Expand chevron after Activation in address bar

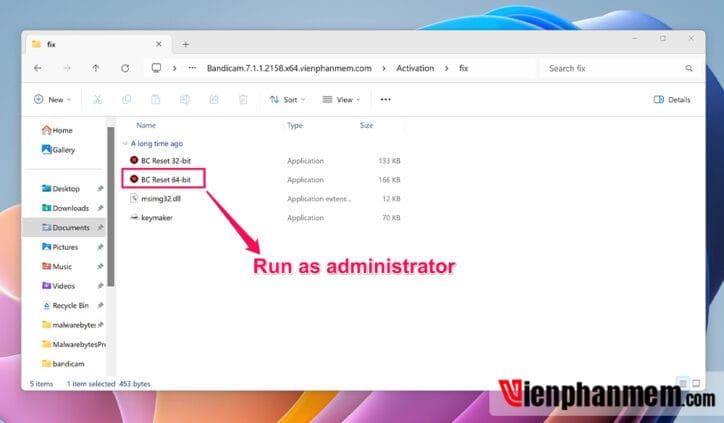click(x=446, y=68)
